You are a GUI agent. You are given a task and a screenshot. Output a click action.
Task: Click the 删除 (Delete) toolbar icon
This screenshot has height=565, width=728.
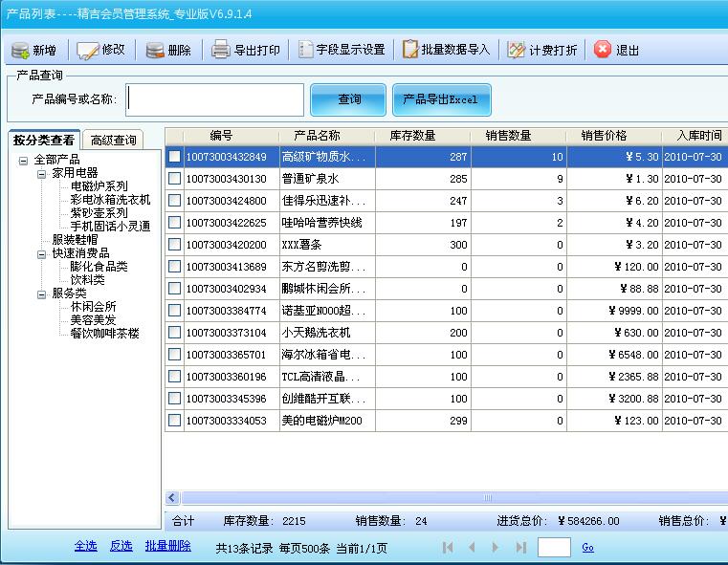(x=155, y=51)
